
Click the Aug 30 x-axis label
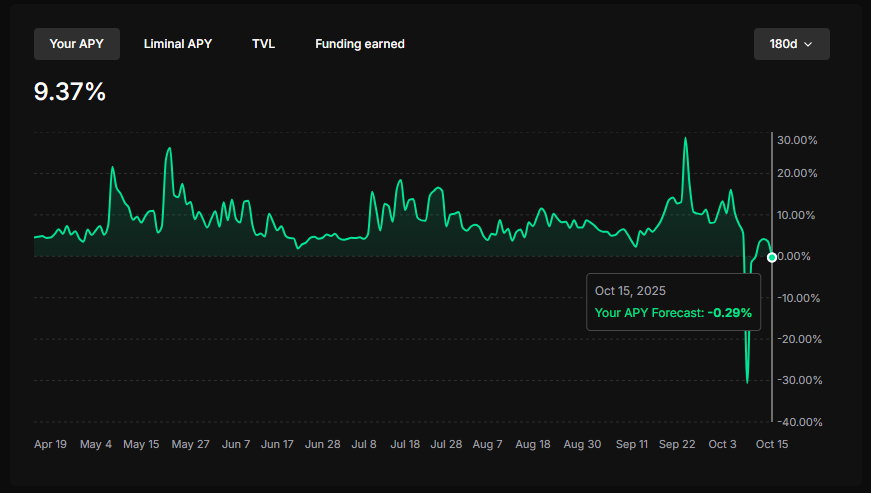coord(582,444)
